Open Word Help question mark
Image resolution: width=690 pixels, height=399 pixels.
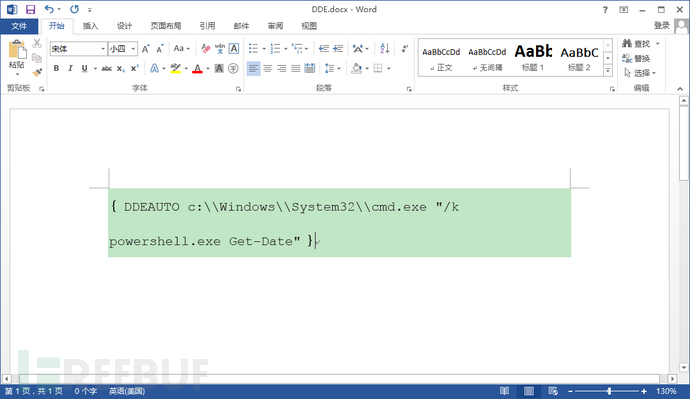coord(605,10)
